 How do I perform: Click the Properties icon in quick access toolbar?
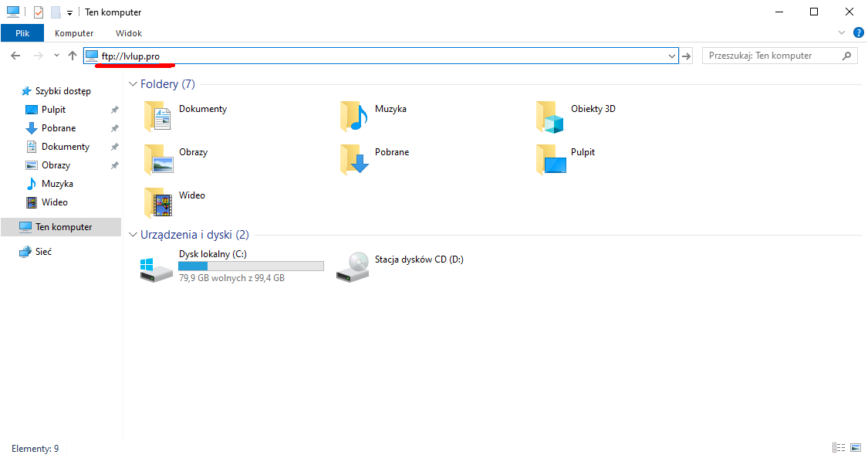(x=39, y=12)
